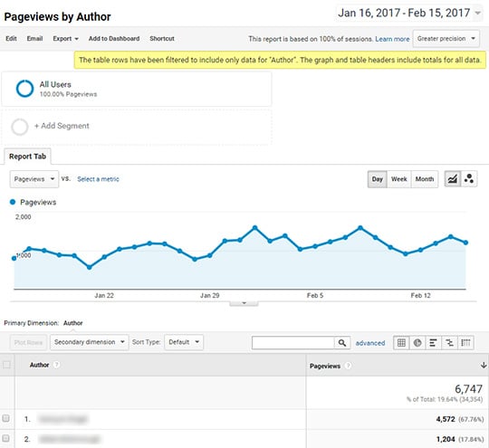Screen dimensions: 489x448
Task: Click the Author primary dimension
Action: [73, 323]
